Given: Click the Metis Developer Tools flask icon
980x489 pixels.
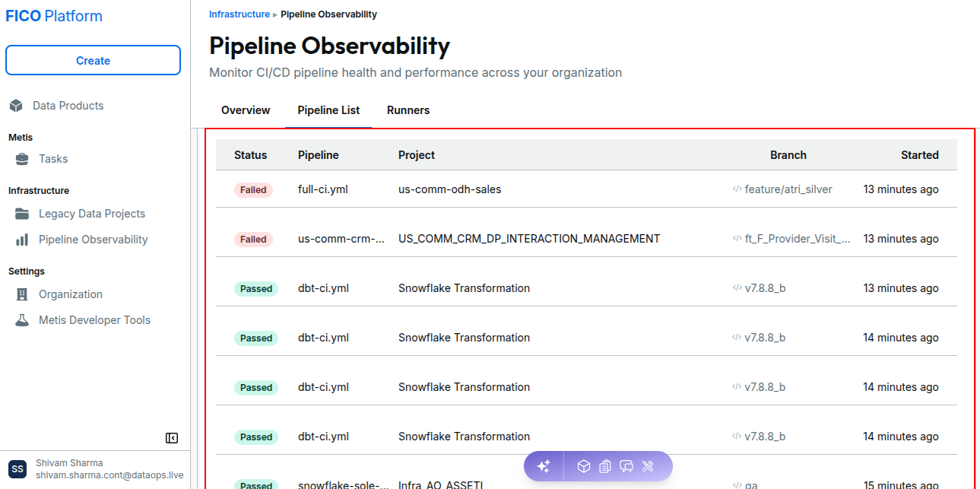Looking at the screenshot, I should coord(24,320).
